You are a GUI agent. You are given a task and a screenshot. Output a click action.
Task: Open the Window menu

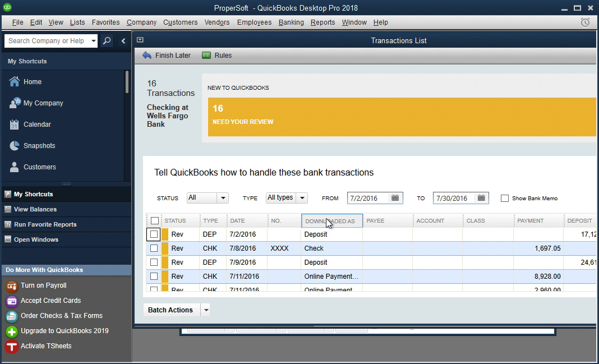coord(354,22)
